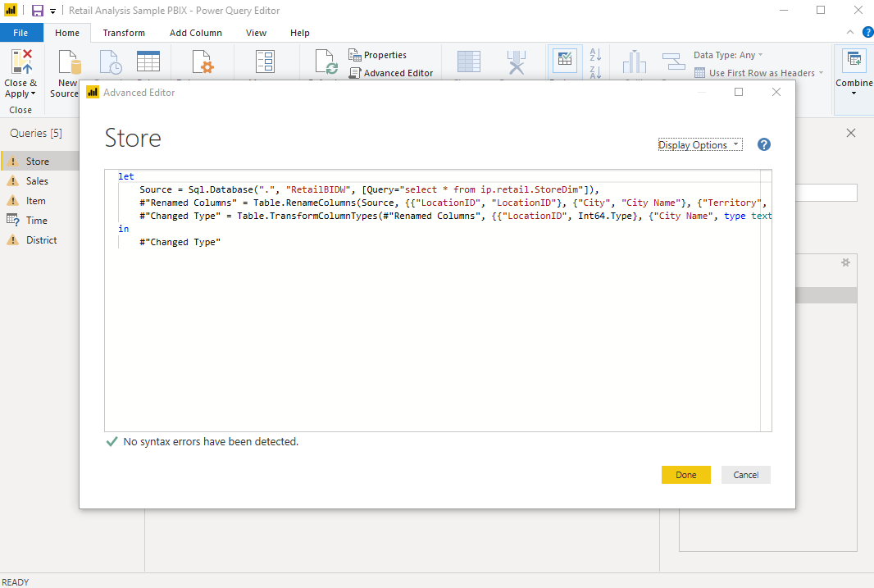
Task: Select the Time query
Action: tap(39, 220)
